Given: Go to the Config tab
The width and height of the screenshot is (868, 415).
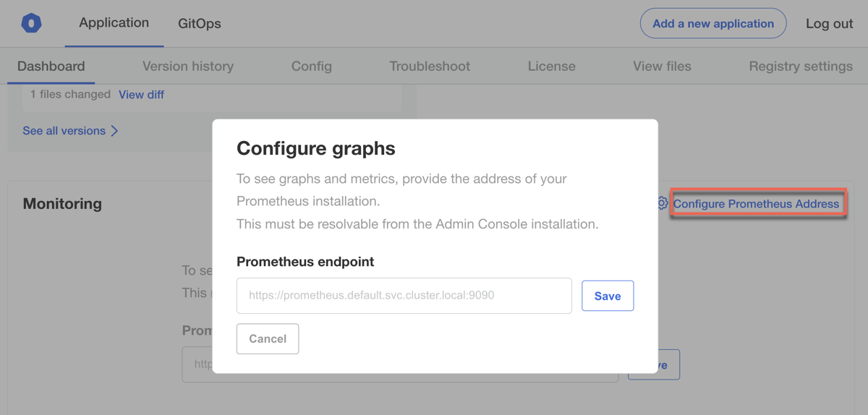Looking at the screenshot, I should coord(311,67).
